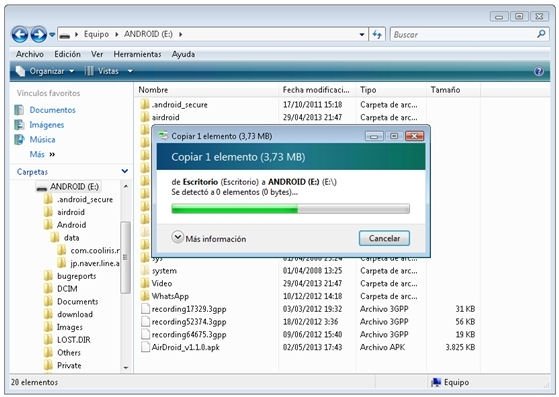Open the address bar history dropdown
Viewport: 559px width, 397px height.
pyautogui.click(x=362, y=35)
